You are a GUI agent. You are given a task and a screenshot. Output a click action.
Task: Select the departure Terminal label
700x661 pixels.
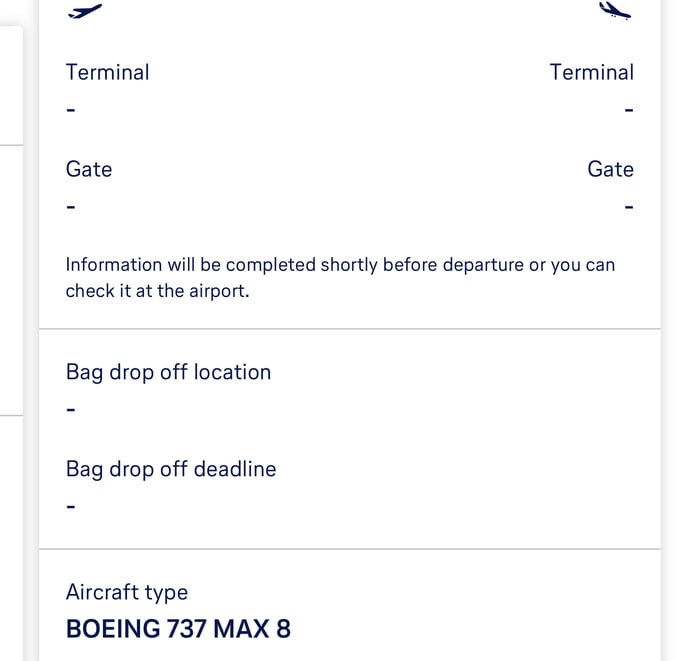[107, 72]
